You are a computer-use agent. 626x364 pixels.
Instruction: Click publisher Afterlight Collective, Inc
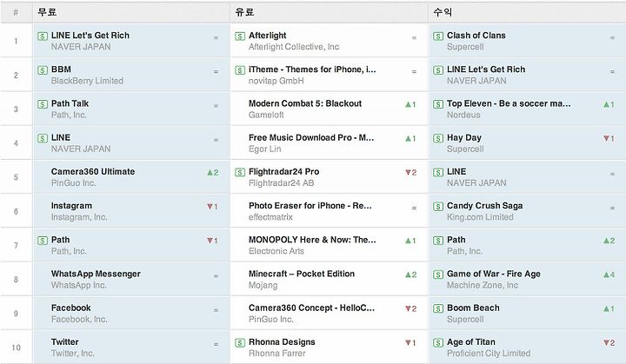[294, 47]
